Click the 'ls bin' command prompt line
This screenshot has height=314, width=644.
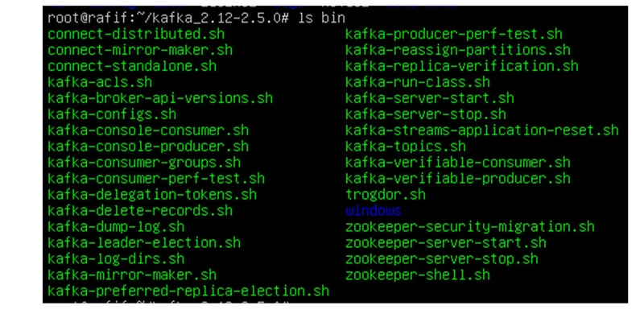(196, 18)
